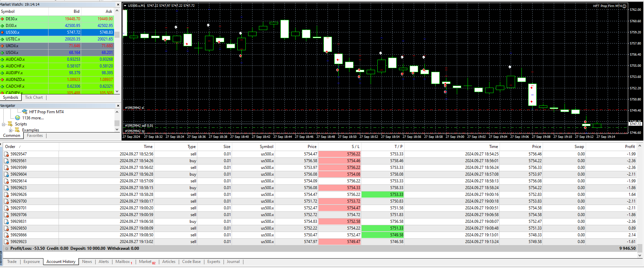Screen dimensions: 644x268
Task: Click the Account History scroll-up arrow
Action: [640, 146]
